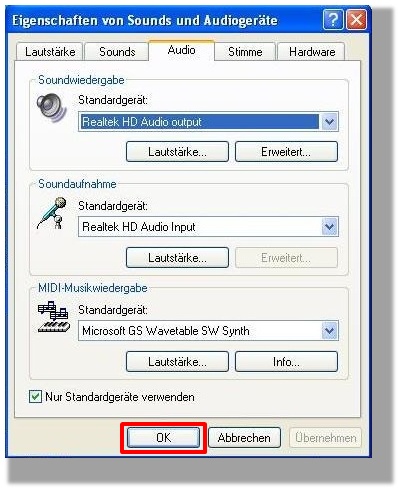This screenshot has width=400, height=492.
Task: Click the title bar help question mark
Action: [333, 20]
